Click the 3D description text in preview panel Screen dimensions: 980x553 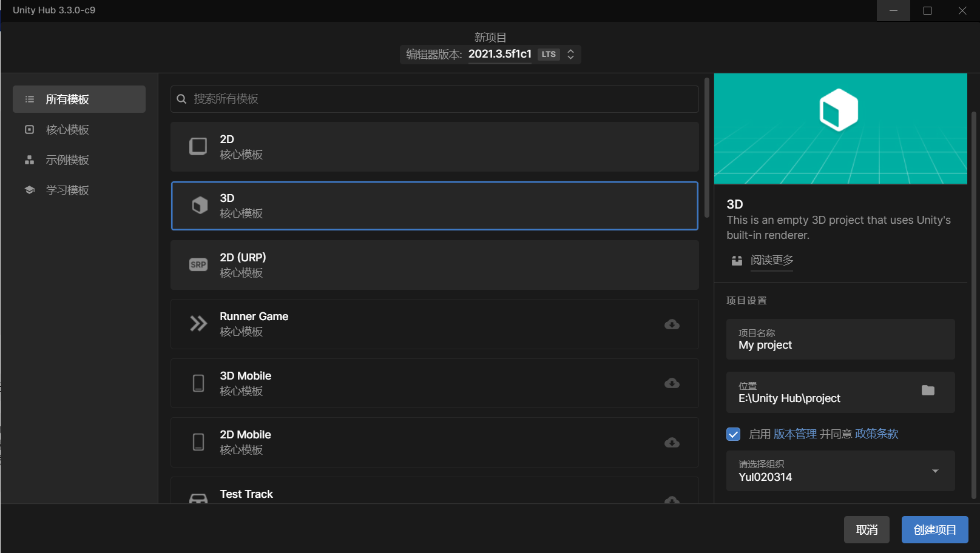pos(839,227)
